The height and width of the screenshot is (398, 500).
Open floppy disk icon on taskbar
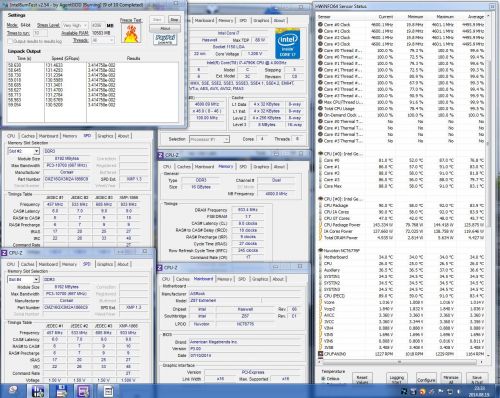click(62, 391)
